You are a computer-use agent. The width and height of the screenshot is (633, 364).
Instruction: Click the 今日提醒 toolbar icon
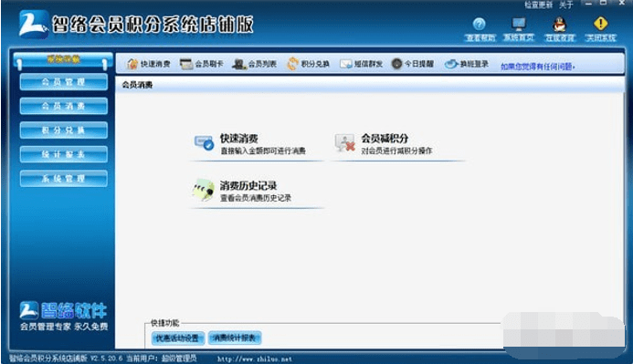point(413,64)
